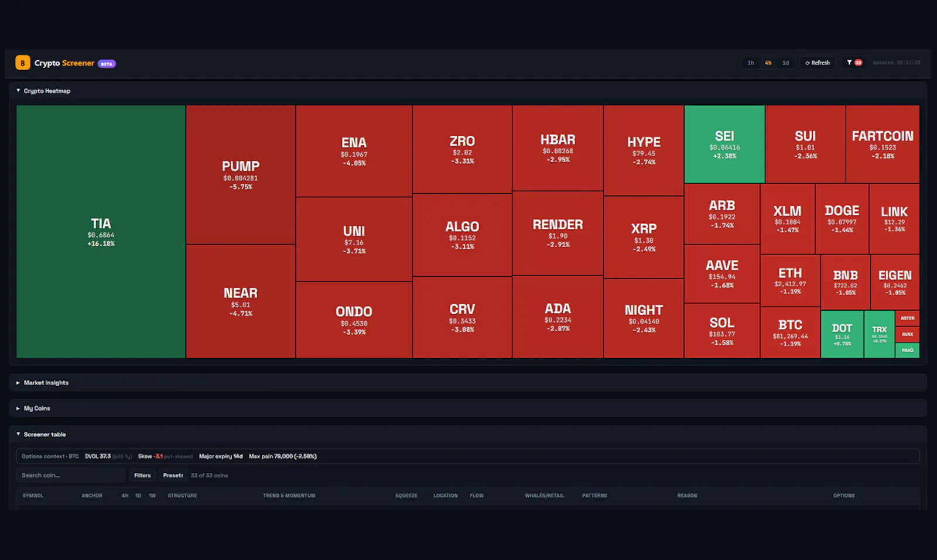This screenshot has height=560, width=937.
Task: Click the orange Crypto Screener logo icon
Action: click(x=23, y=63)
